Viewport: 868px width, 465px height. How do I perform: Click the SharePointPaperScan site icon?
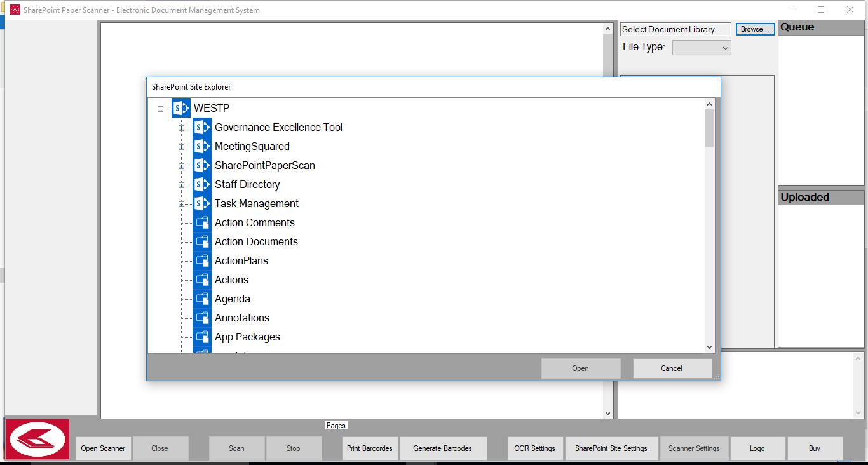click(x=202, y=165)
